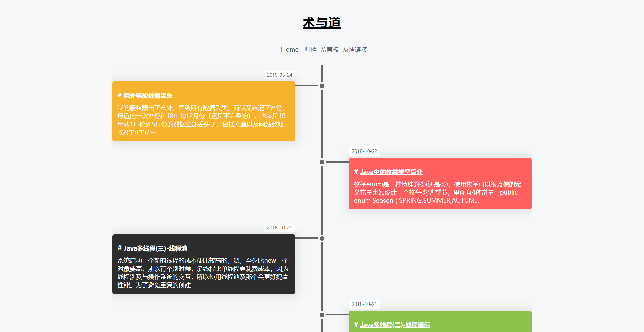Click the # icon beside Java中的枚举类型简介

(x=356, y=172)
